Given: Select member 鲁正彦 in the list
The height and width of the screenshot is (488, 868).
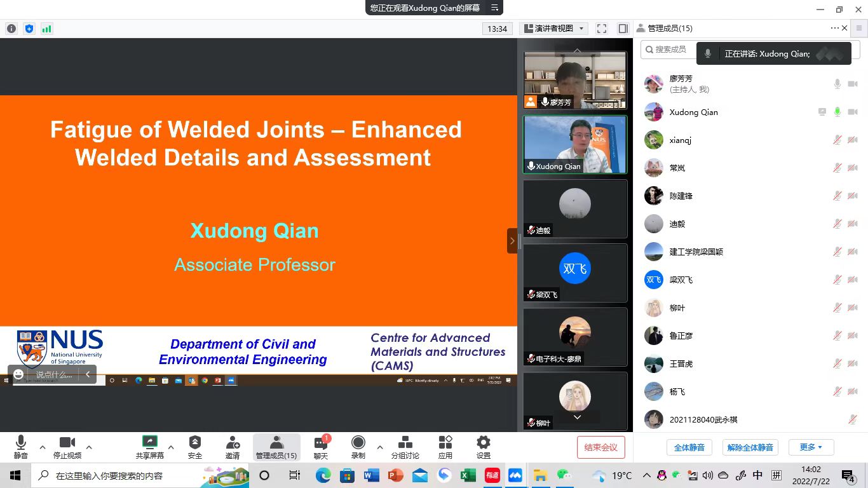Looking at the screenshot, I should pos(750,335).
